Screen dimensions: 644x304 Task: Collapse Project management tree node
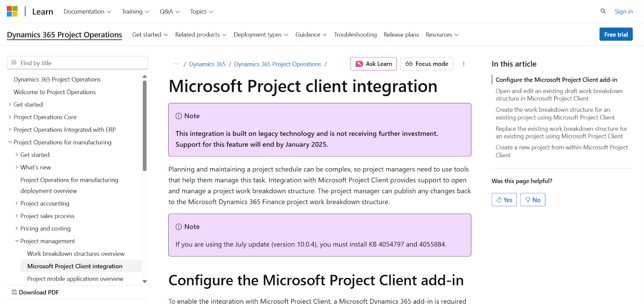pyautogui.click(x=17, y=241)
